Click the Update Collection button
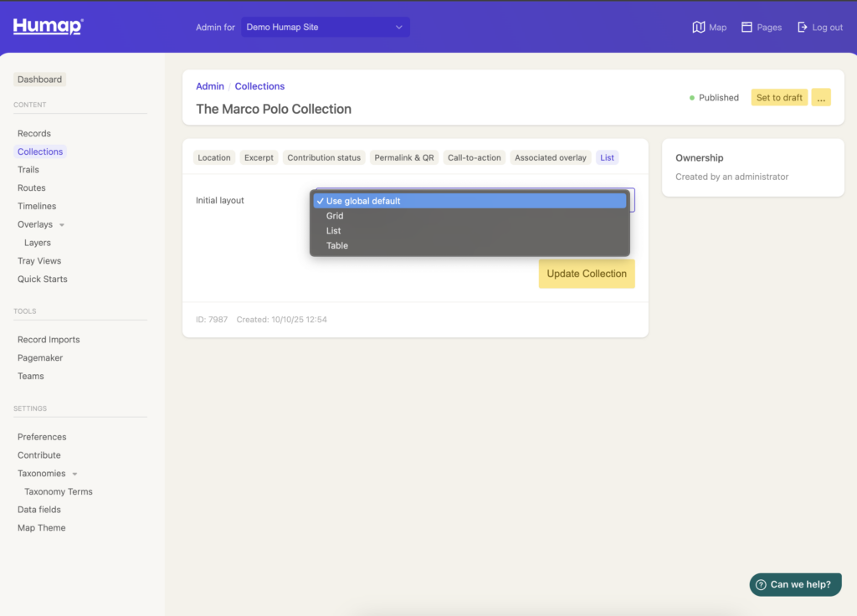This screenshot has height=616, width=857. (587, 274)
